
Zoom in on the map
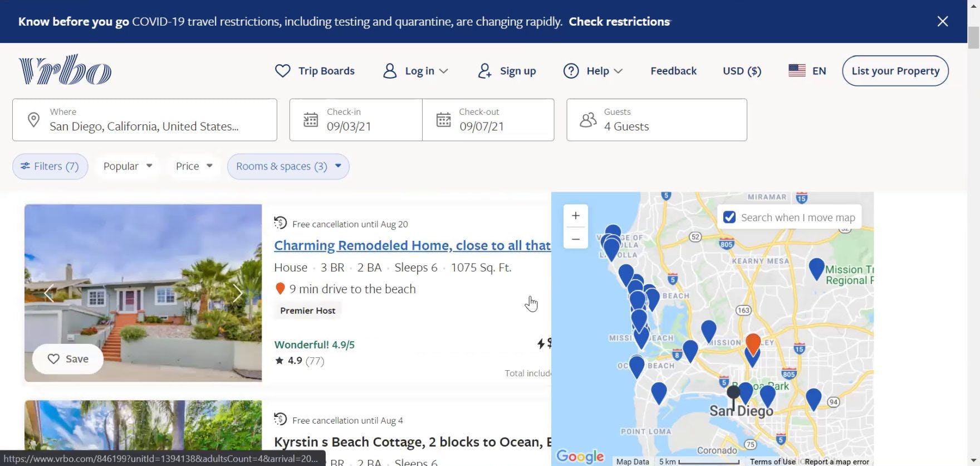576,216
